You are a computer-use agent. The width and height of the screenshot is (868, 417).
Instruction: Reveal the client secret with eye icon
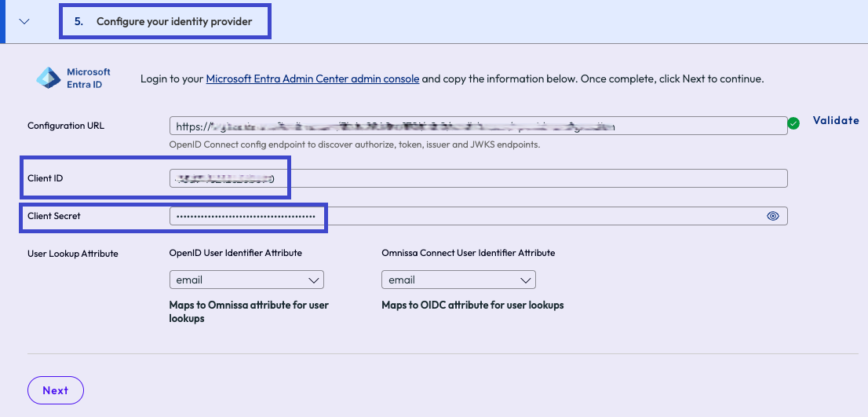[773, 216]
